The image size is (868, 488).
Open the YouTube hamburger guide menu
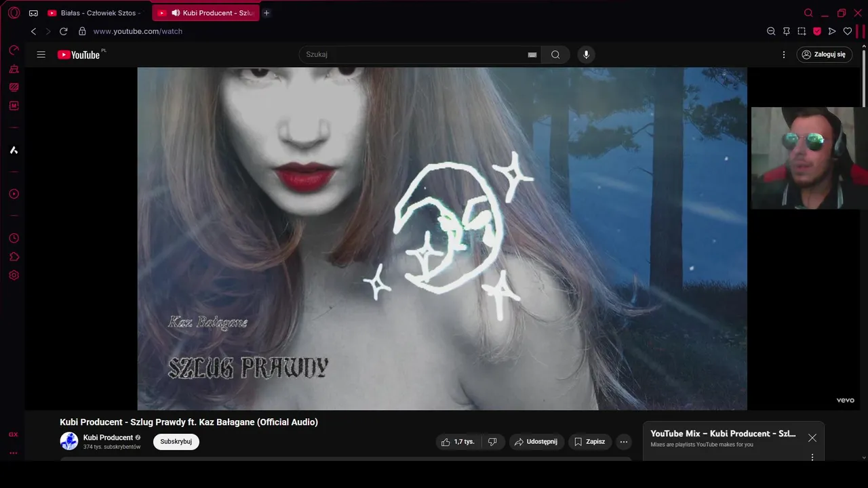pyautogui.click(x=41, y=54)
